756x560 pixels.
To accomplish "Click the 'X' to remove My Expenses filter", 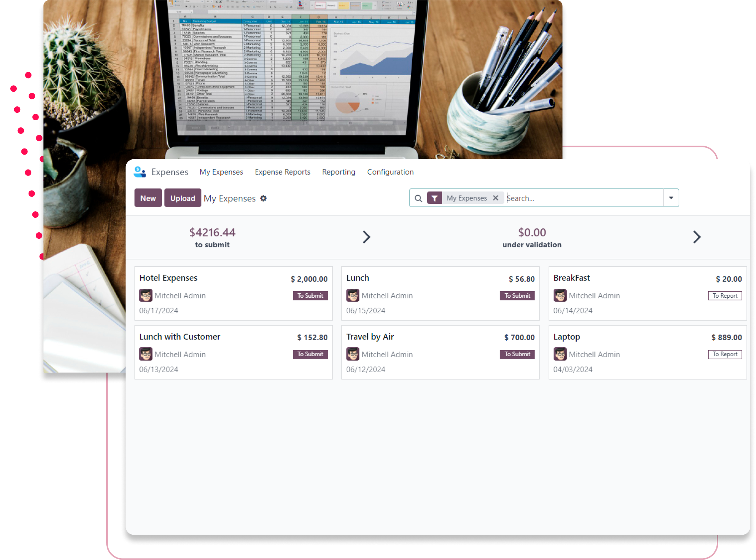I will tap(496, 198).
